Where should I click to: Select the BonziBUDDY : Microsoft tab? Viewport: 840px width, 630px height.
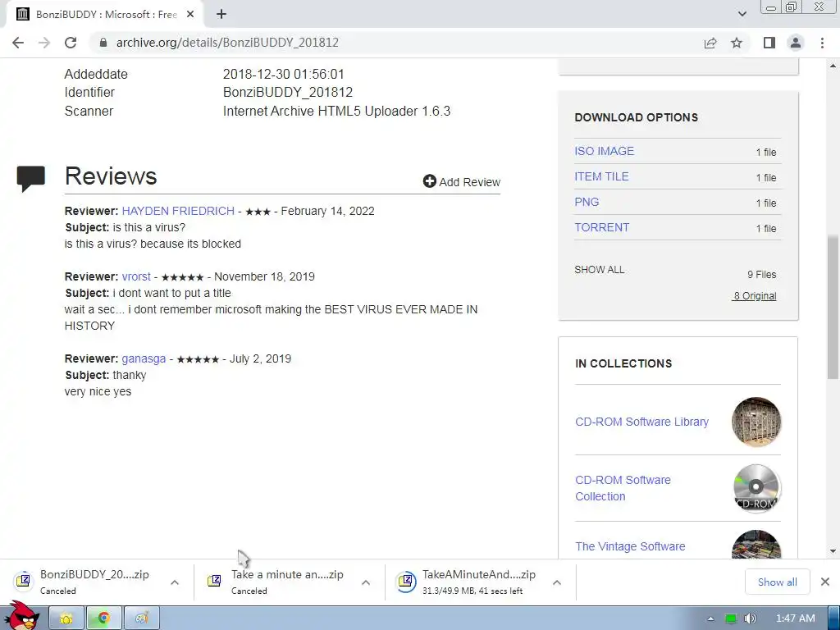106,15
